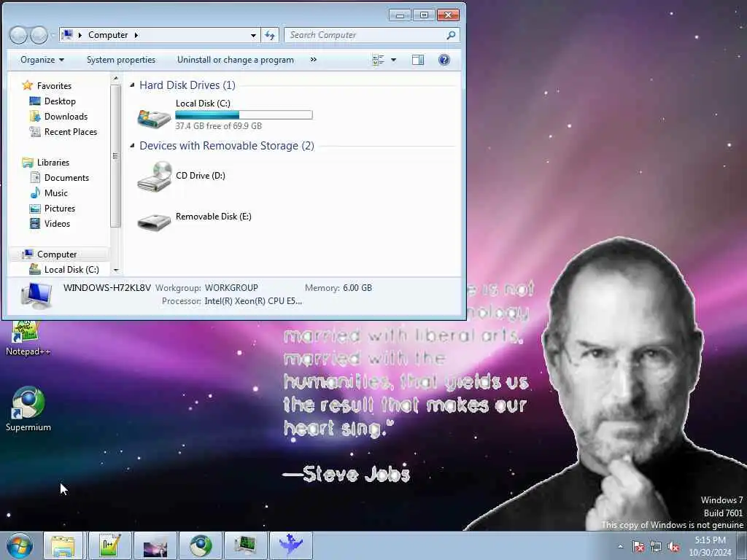Open the recent pages dropdown arrow
This screenshot has width=747, height=560.
[53, 36]
